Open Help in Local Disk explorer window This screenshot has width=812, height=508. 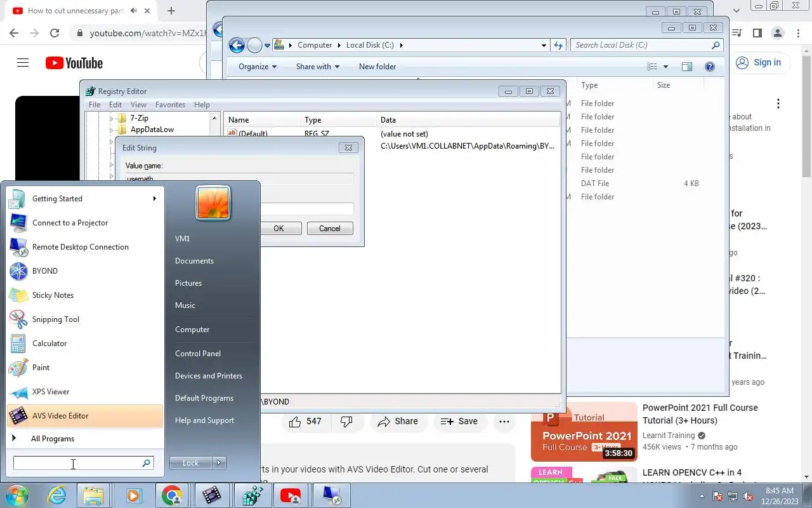coord(710,67)
